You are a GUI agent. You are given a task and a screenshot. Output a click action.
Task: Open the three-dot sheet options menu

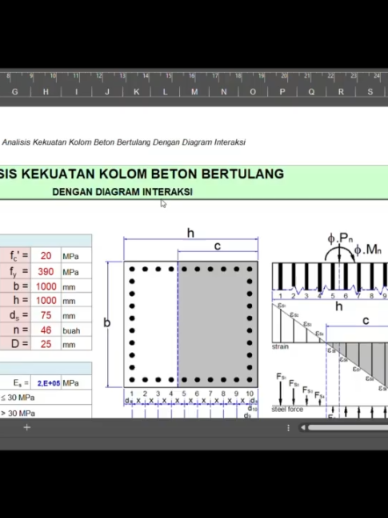pyautogui.click(x=288, y=428)
